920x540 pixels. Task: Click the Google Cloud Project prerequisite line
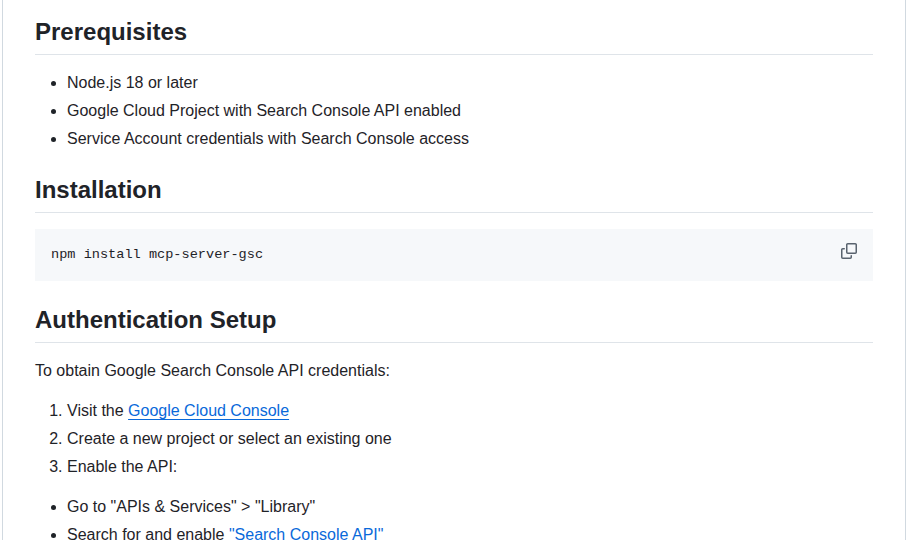(263, 110)
